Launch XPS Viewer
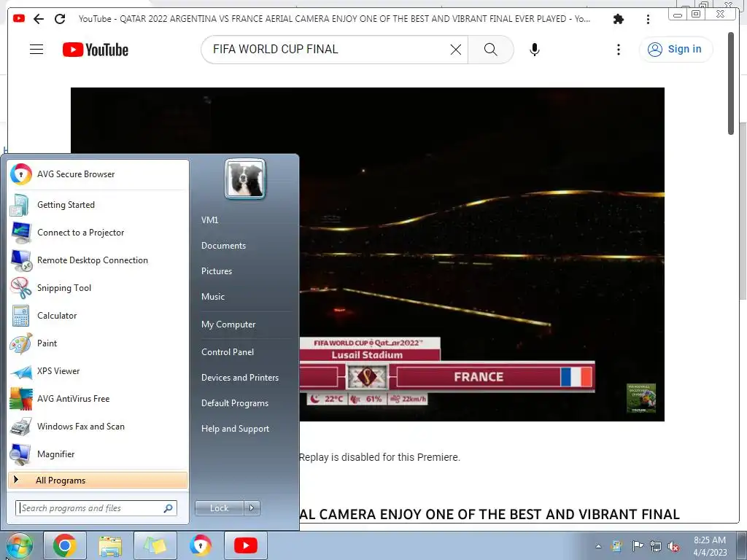This screenshot has width=747, height=560. tap(98, 371)
